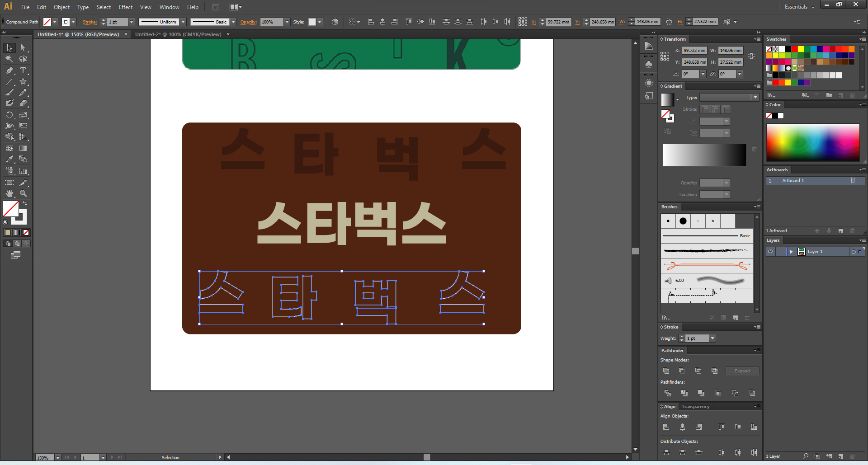Image resolution: width=868 pixels, height=465 pixels.
Task: Select the 6.00 art brush in Brushes
Action: [x=707, y=281]
